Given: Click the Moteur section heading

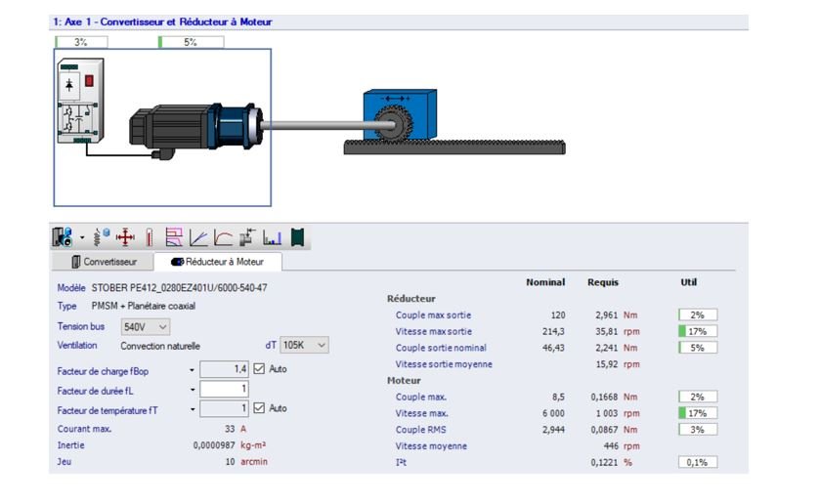Looking at the screenshot, I should [404, 381].
